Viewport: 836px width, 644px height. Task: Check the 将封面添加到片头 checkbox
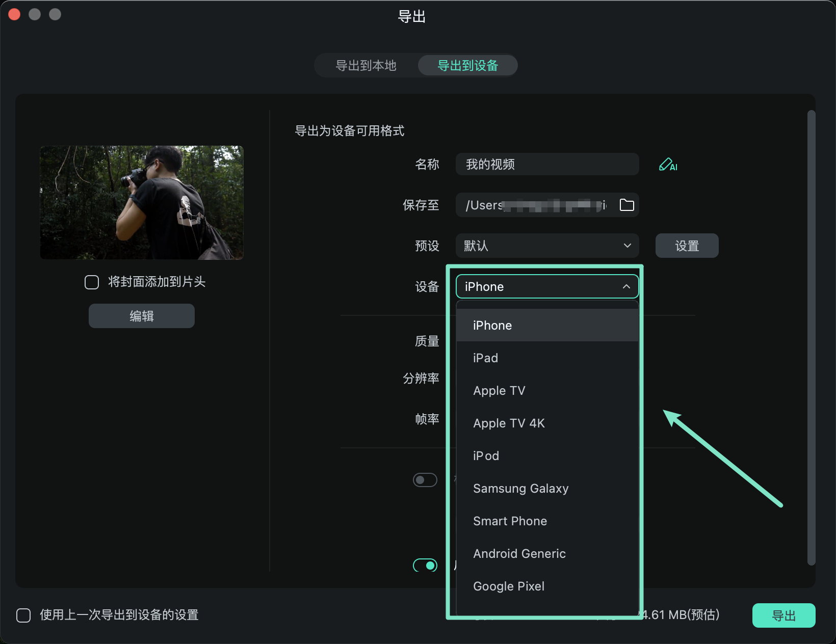[92, 282]
